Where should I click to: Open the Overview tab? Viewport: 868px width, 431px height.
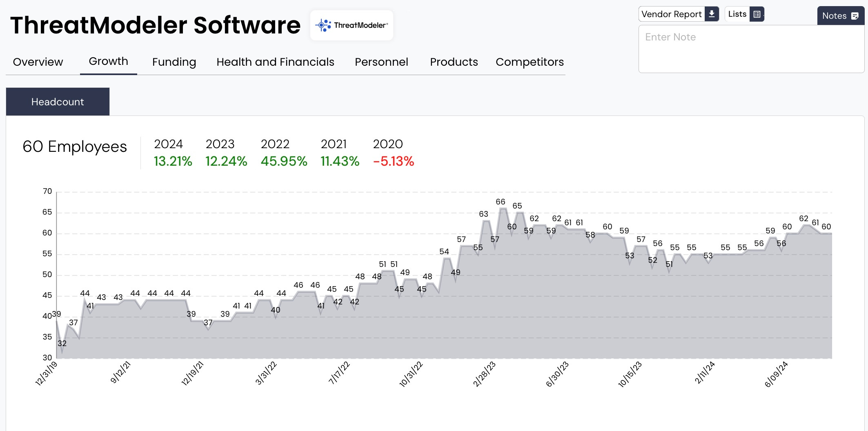pos(38,62)
